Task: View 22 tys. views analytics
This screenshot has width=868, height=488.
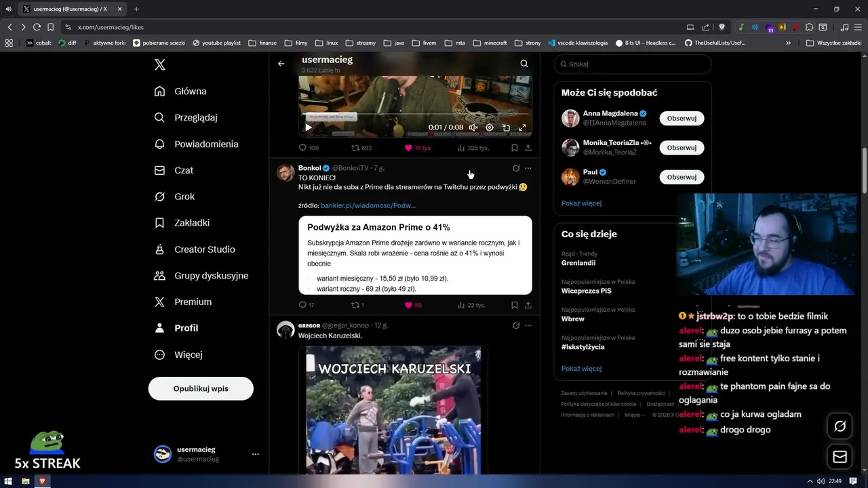Action: (471, 305)
